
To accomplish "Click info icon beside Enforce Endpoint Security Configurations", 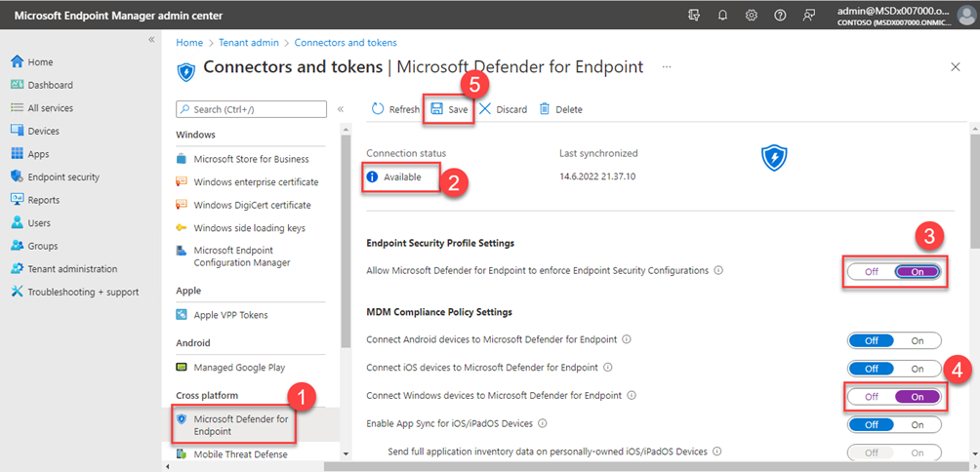I will click(718, 271).
